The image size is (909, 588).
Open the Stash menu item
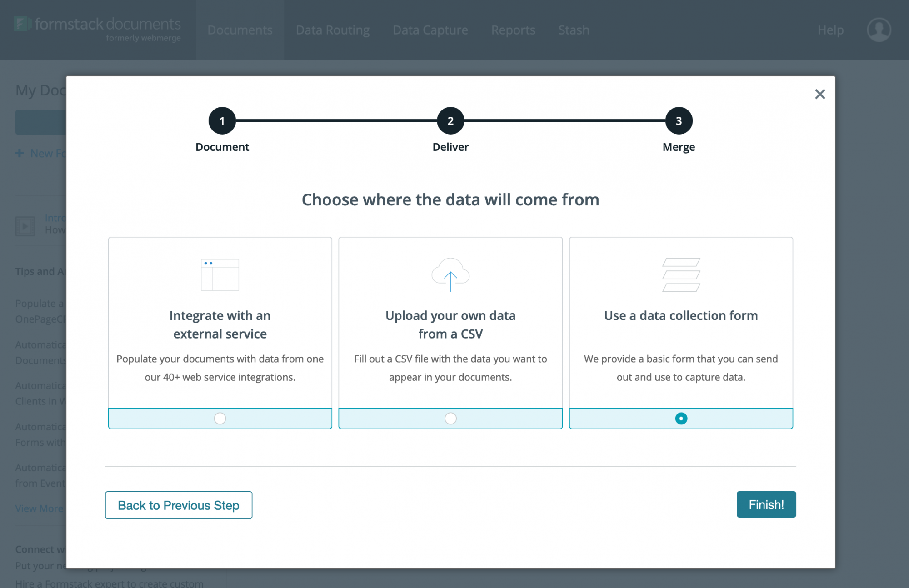click(x=574, y=30)
